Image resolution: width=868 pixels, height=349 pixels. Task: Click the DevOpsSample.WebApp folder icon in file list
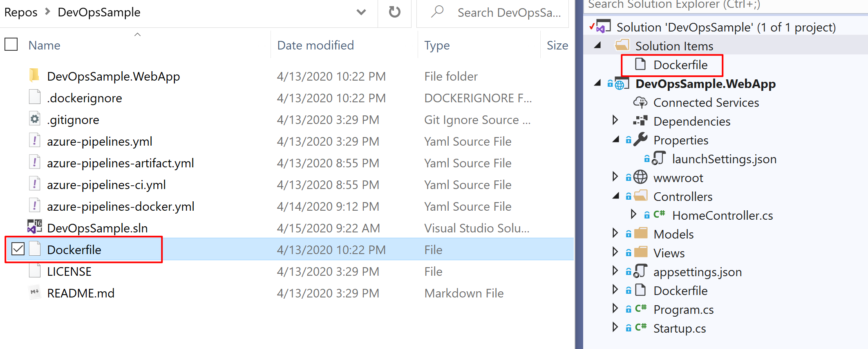34,76
